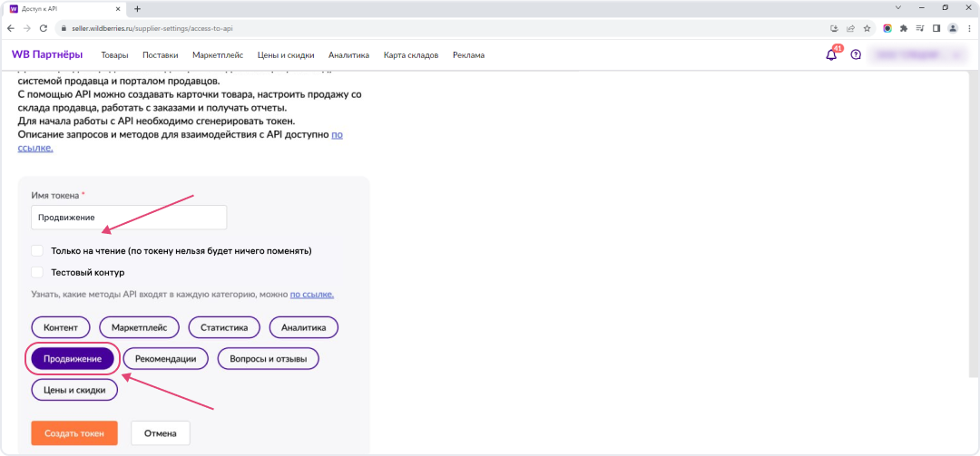Expand the blurred account profile dropdown

pos(916,54)
